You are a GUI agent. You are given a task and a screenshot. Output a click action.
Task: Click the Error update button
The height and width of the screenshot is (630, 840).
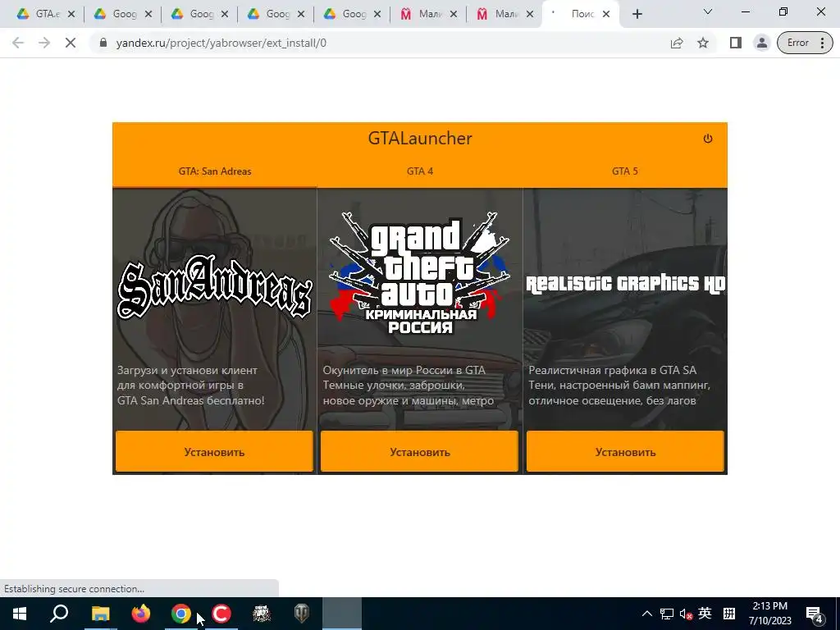(x=797, y=43)
